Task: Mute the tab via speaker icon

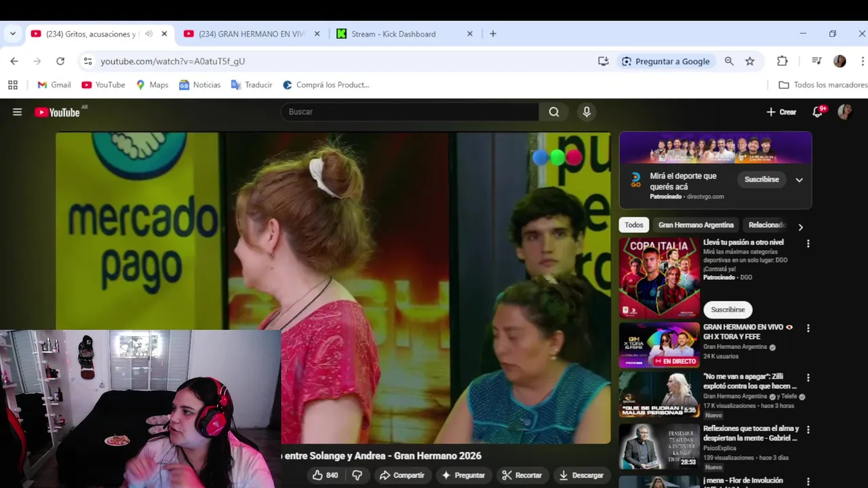Action: (x=149, y=34)
